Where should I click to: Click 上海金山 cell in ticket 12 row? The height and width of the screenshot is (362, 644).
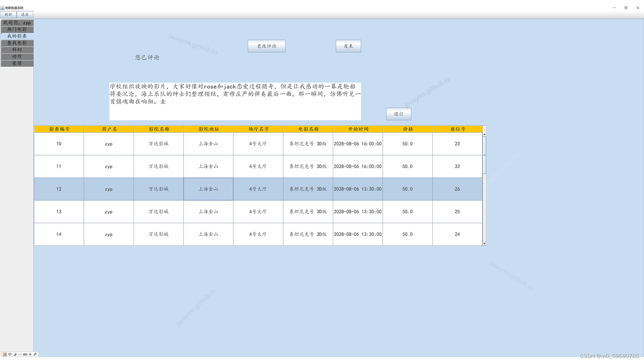(x=208, y=189)
